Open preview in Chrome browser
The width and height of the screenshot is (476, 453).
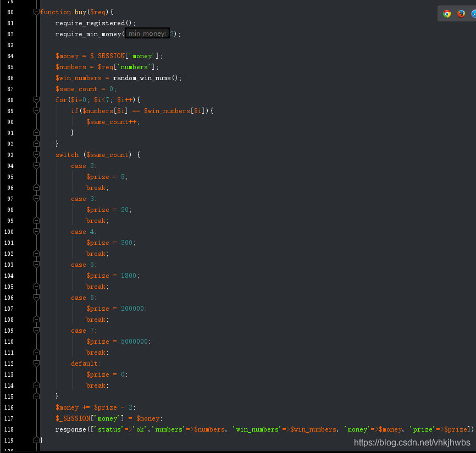click(x=447, y=14)
